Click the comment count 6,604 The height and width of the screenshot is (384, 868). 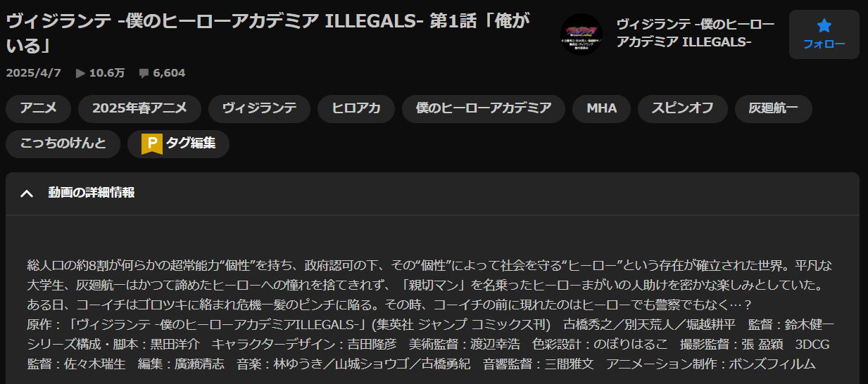[x=169, y=73]
